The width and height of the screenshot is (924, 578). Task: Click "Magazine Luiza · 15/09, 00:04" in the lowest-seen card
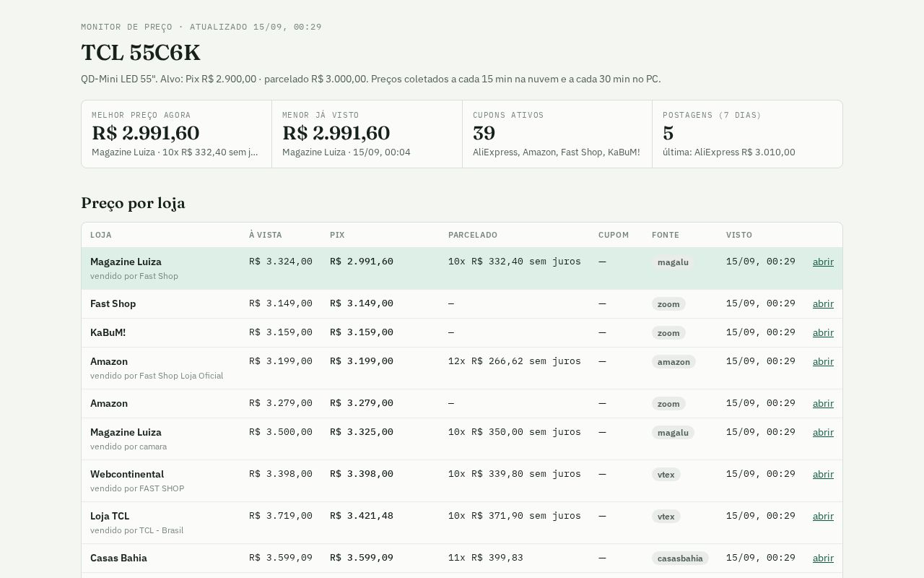pos(346,152)
